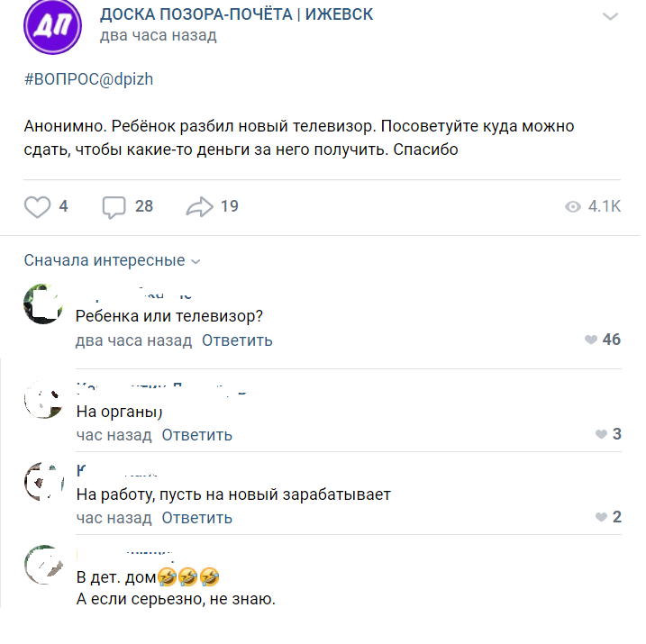Open avatar of 'На работу' commenter
The height and width of the screenshot is (644, 646).
point(43,482)
